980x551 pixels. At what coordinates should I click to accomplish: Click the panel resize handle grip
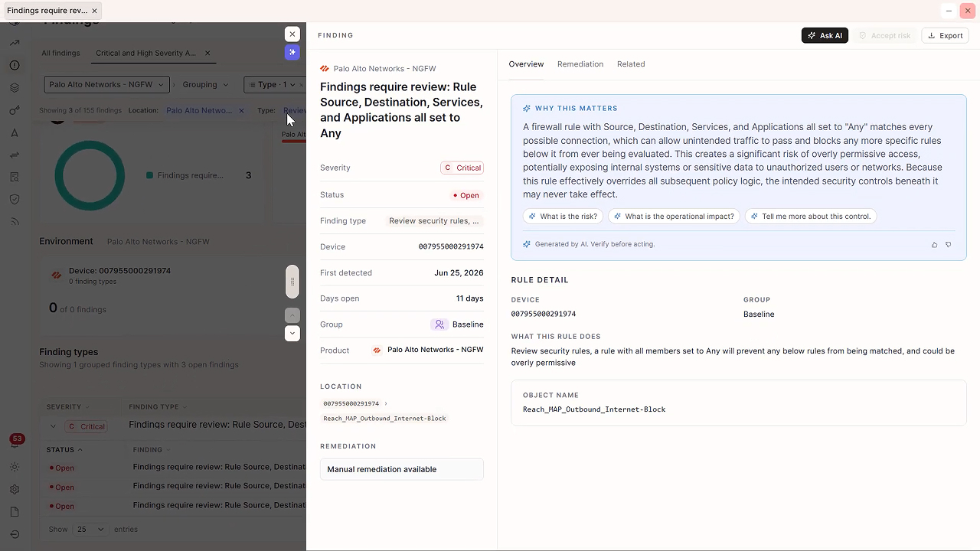click(x=292, y=282)
